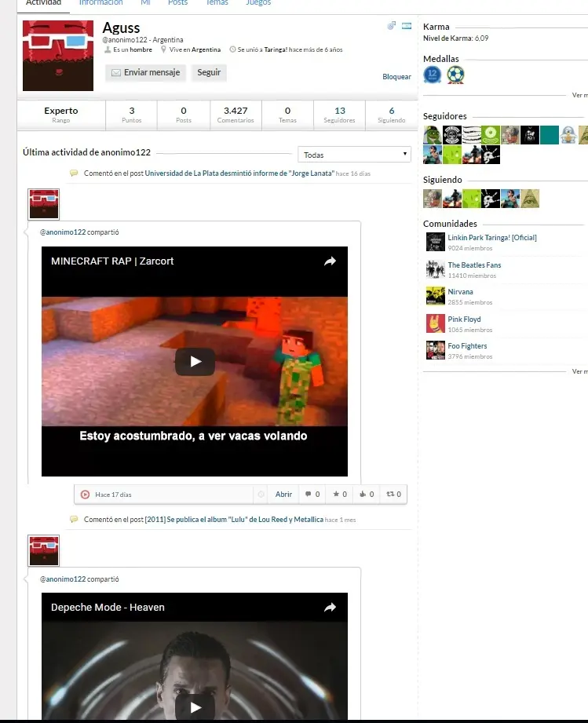Open The Beatles Fans community
The image size is (588, 723).
[474, 265]
